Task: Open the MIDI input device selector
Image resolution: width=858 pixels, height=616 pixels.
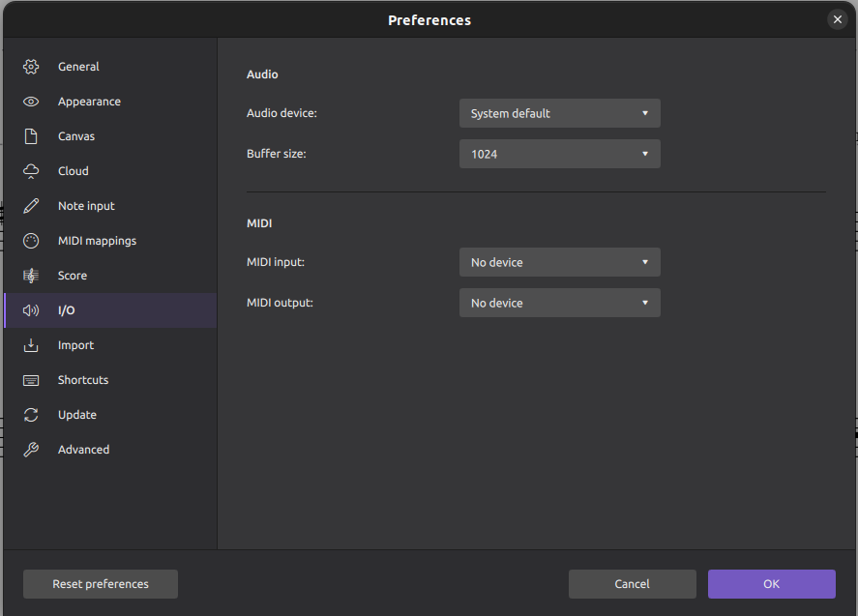Action: point(559,262)
